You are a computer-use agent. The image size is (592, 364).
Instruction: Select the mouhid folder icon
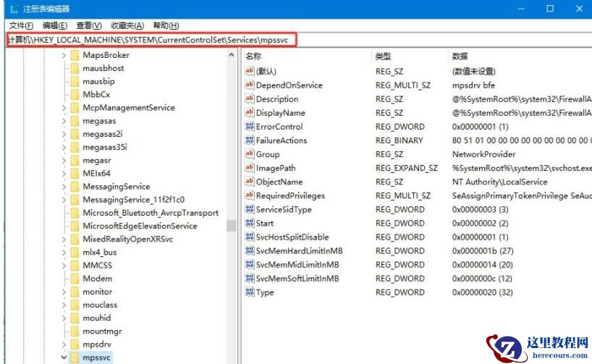point(75,318)
